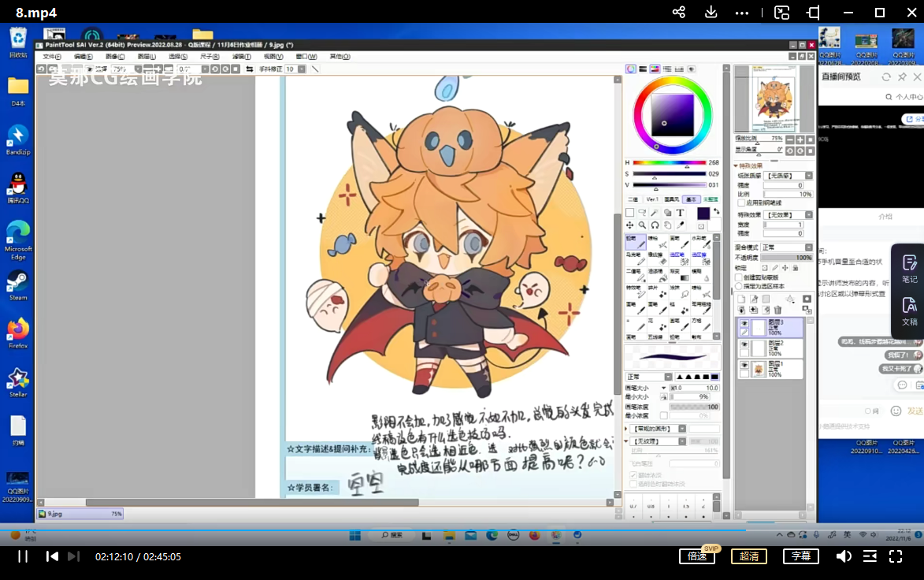Adjust the 不透明度 layer opacity slider
924x580 pixels.
click(x=787, y=258)
